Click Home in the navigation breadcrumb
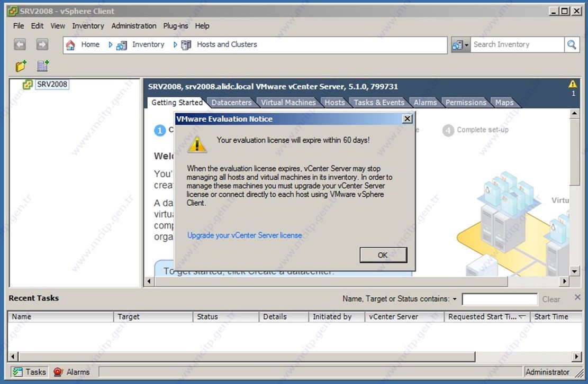This screenshot has height=384, width=588. 91,44
